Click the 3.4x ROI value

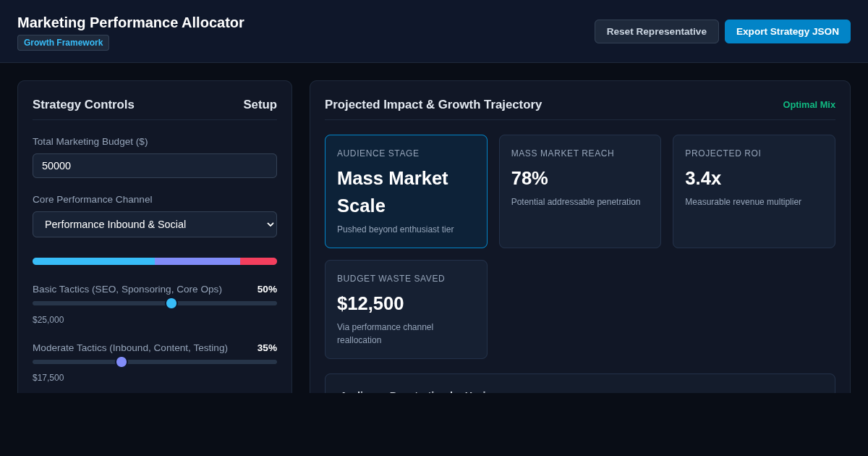coord(703,178)
